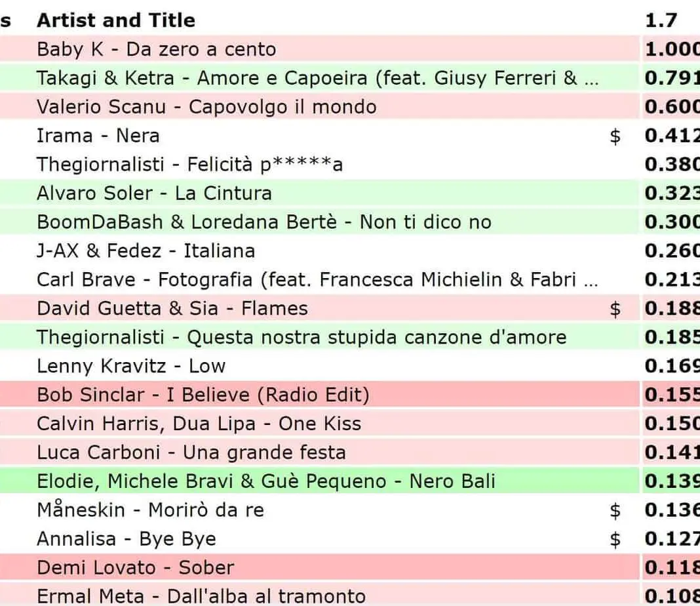
Task: Click Alvaro Soler - La Cintura row
Action: point(154,193)
